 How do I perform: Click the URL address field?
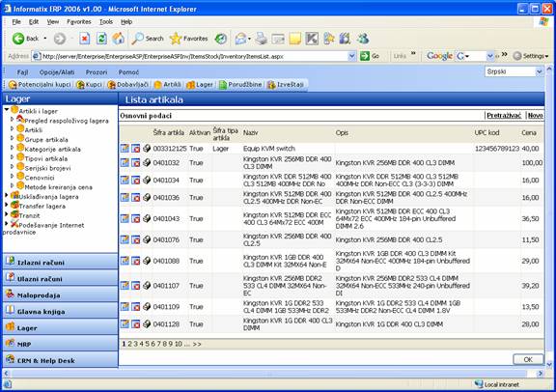[193, 56]
